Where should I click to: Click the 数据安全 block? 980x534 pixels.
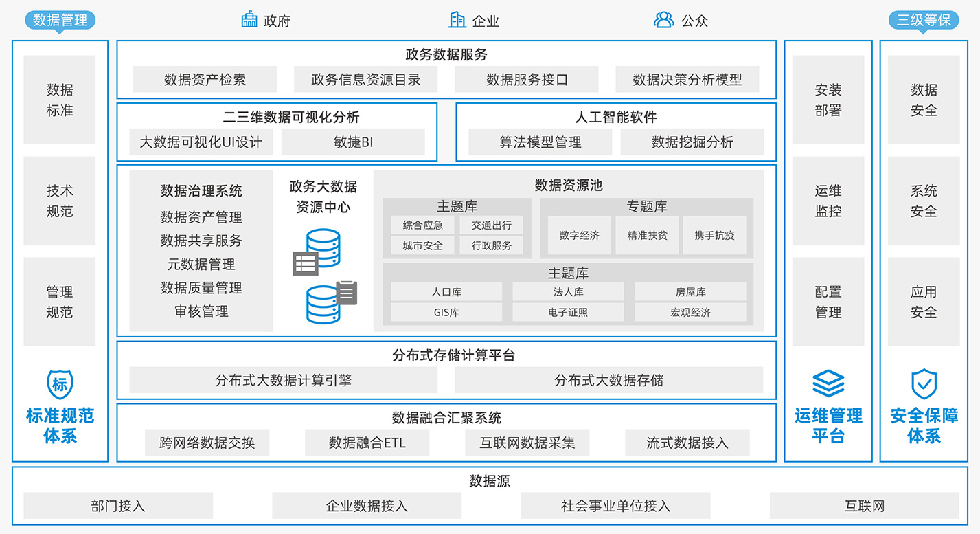point(924,100)
